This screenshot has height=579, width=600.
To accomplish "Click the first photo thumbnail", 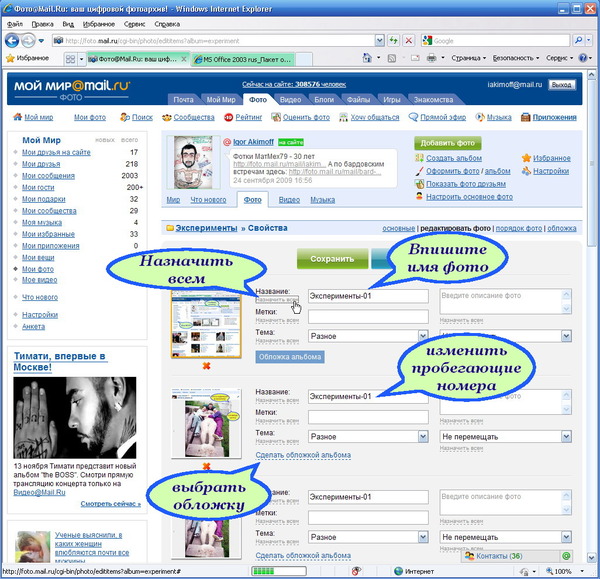I will [206, 324].
